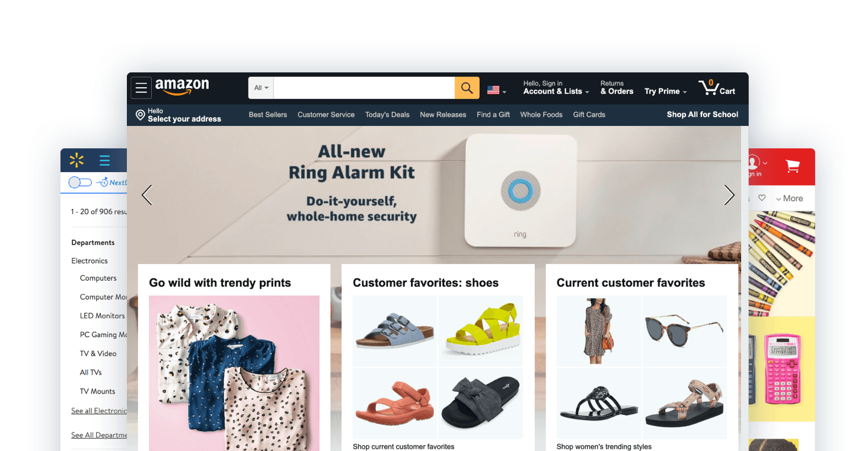This screenshot has height=451, width=868.
Task: Open the See All Departments link
Action: (99, 435)
